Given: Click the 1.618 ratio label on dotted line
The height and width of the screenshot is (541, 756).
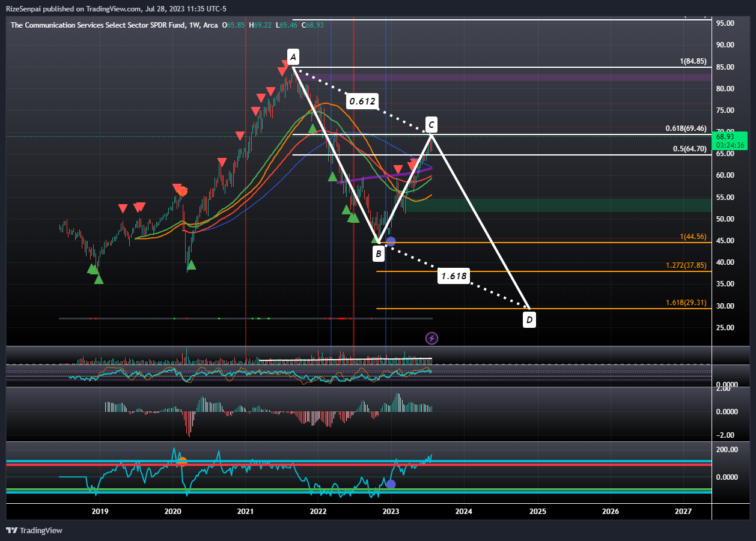Looking at the screenshot, I should 454,276.
